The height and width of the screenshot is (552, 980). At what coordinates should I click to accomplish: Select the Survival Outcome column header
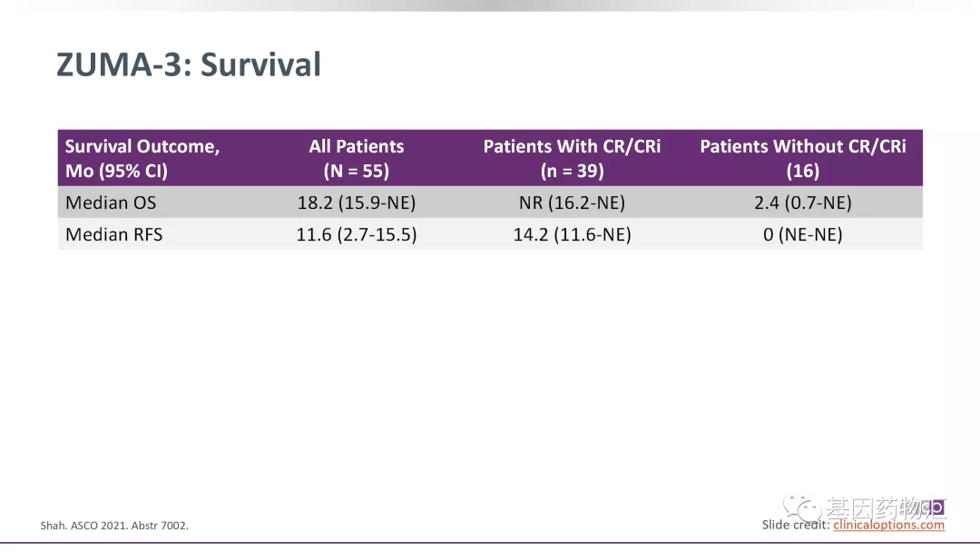pyautogui.click(x=142, y=158)
